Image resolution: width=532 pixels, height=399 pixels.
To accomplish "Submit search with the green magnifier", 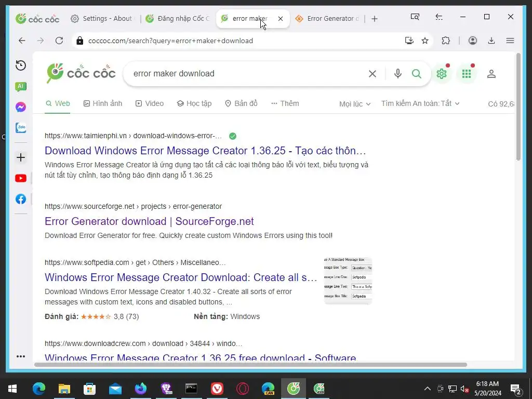I will coord(417,74).
